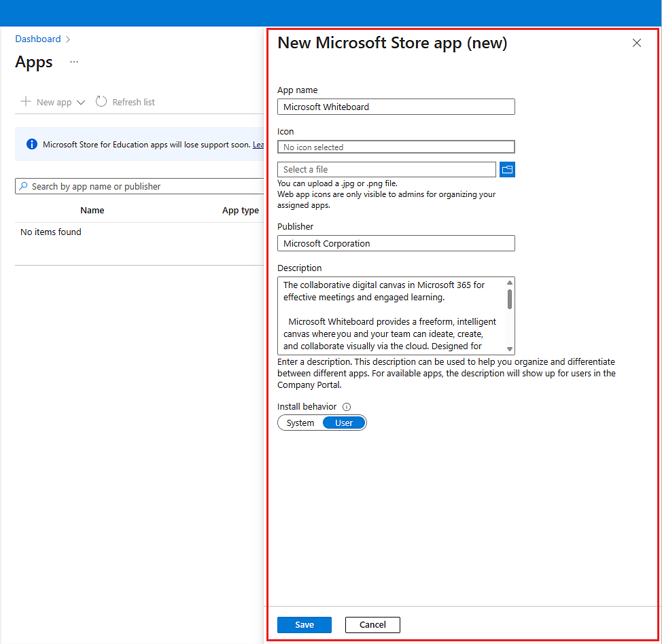The image size is (662, 644).
Task: Select User install behavior
Action: 343,423
